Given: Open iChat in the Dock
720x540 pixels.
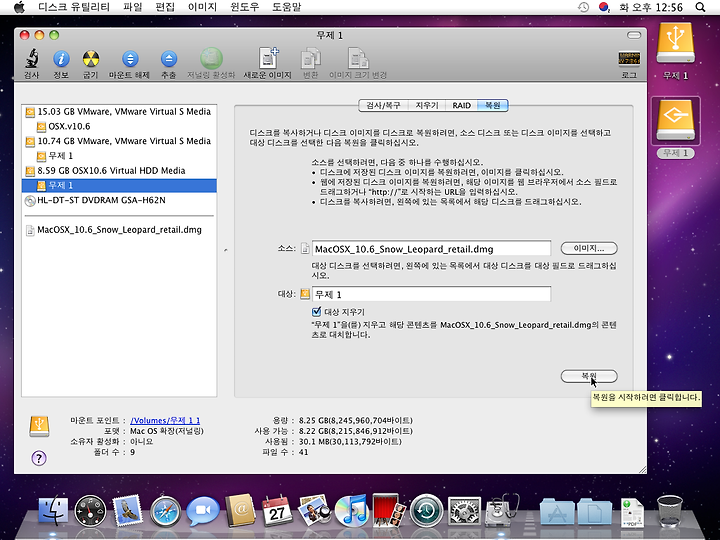Looking at the screenshot, I should click(203, 511).
